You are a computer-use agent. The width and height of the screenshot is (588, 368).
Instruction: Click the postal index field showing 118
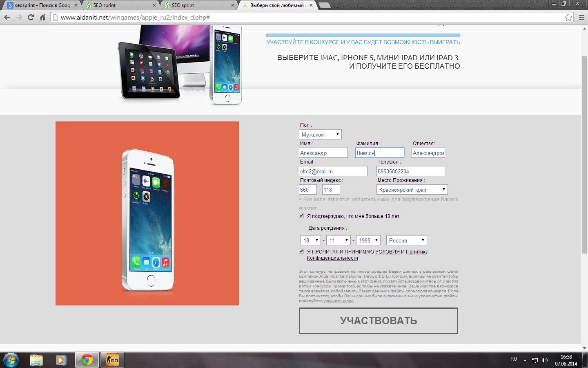coord(331,190)
